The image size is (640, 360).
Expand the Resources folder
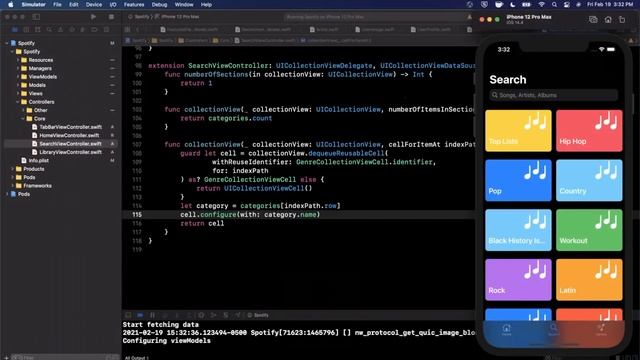[18, 60]
